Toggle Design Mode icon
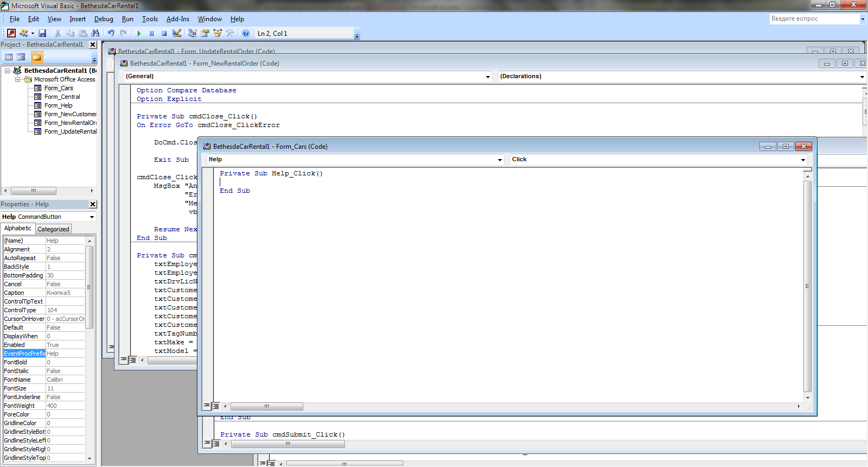The image size is (868, 467). point(177,33)
